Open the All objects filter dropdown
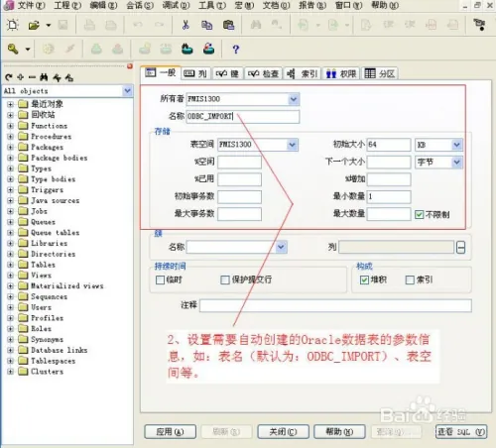The image size is (496, 448). pos(128,91)
